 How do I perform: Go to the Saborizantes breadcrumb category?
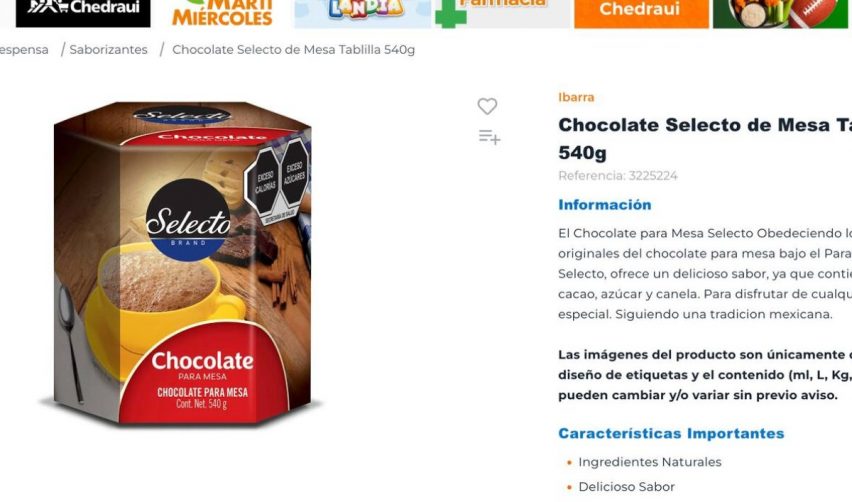click(109, 49)
